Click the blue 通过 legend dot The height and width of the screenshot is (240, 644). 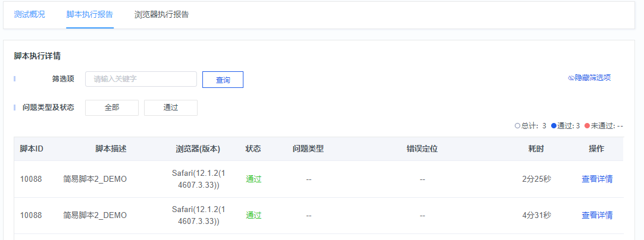click(554, 126)
